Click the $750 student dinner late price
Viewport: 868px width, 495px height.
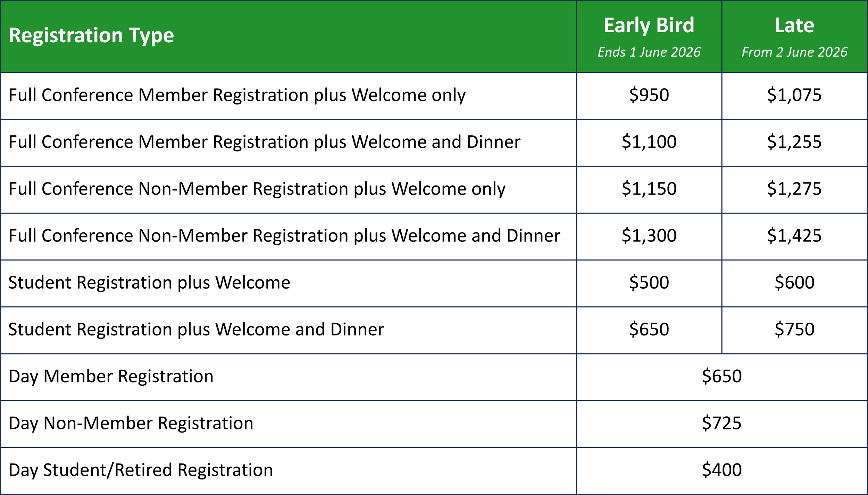[794, 329]
